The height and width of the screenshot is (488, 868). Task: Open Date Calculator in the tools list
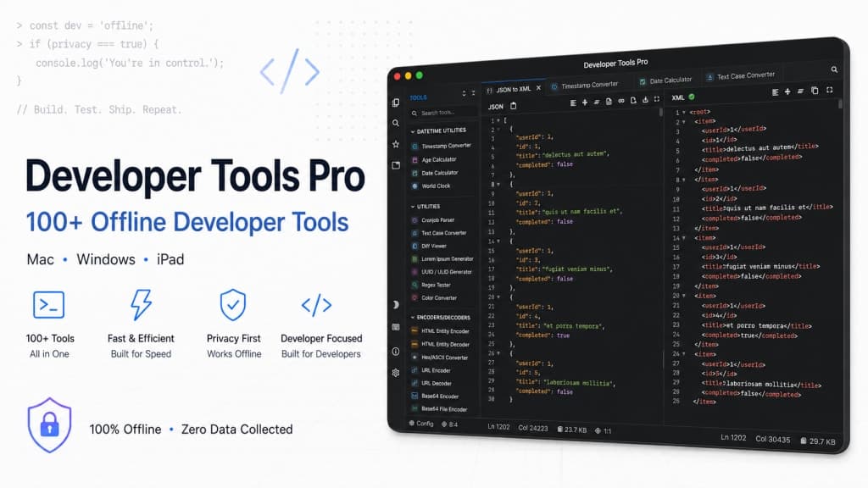pos(435,173)
